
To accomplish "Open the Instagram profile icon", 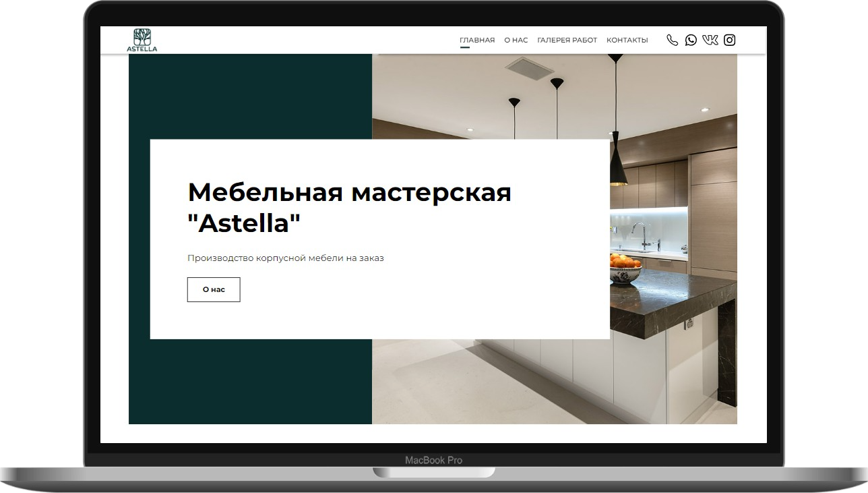I will coord(729,40).
